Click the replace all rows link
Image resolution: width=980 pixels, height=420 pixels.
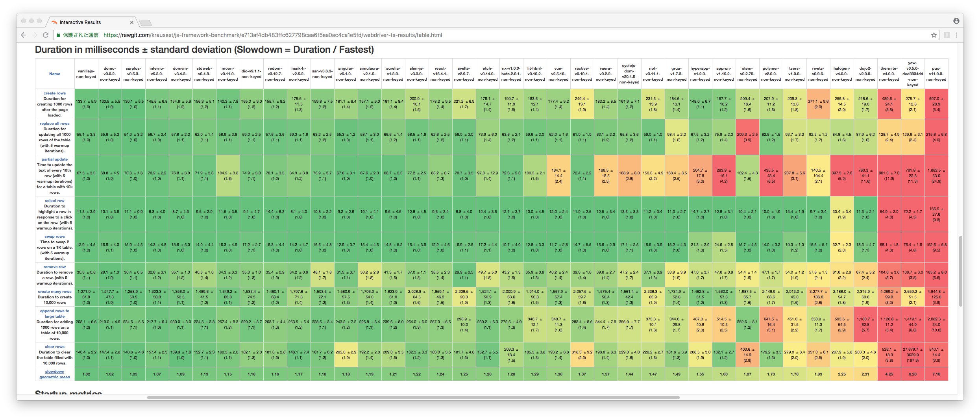coord(55,124)
